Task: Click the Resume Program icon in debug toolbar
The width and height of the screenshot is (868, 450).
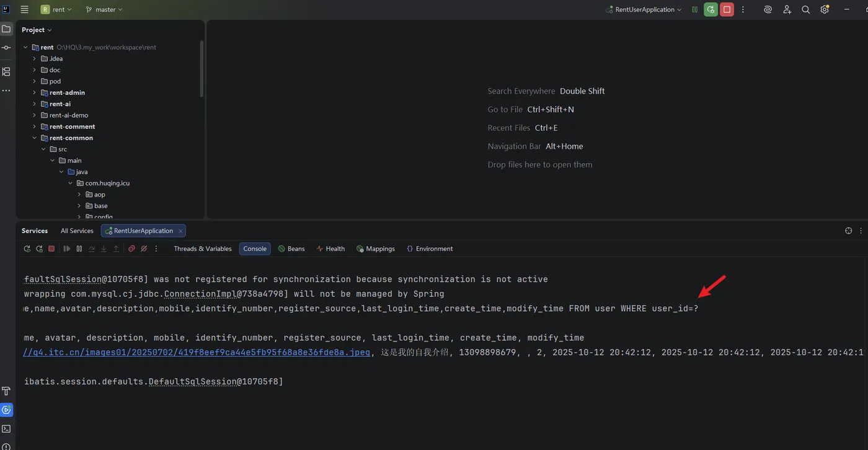Action: pyautogui.click(x=67, y=249)
